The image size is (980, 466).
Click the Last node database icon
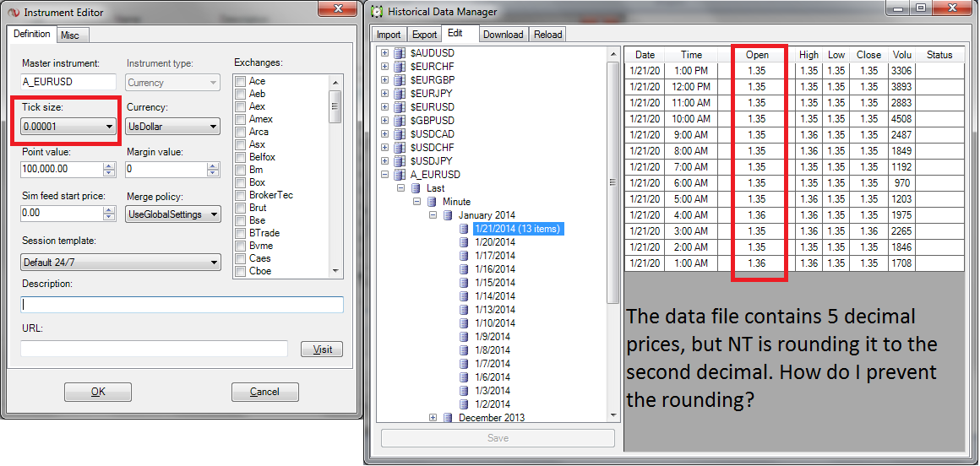416,188
